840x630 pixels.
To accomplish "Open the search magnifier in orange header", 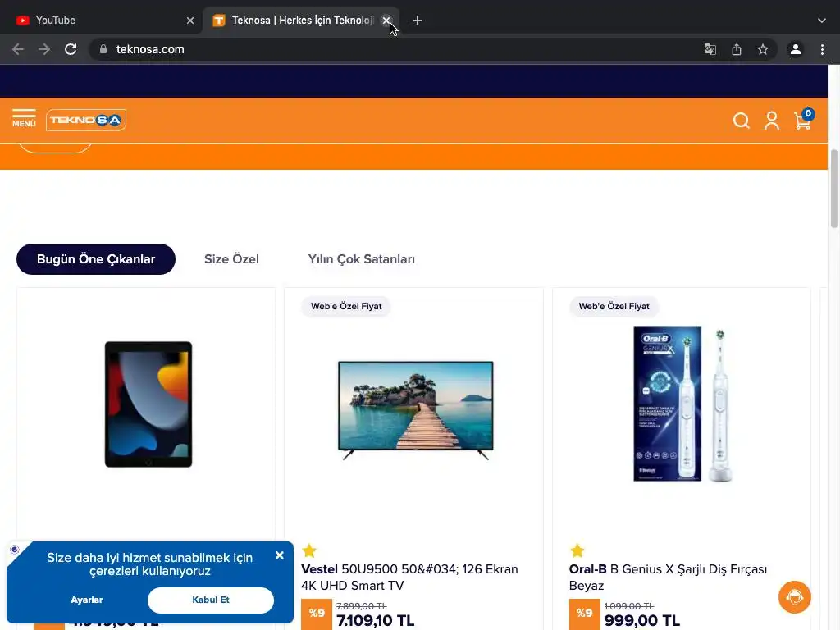I will 742,121.
